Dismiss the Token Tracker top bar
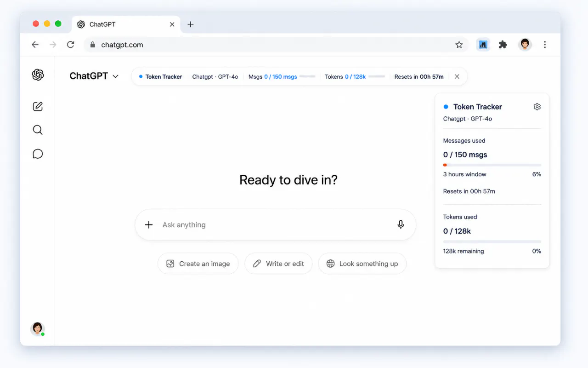 pos(457,77)
